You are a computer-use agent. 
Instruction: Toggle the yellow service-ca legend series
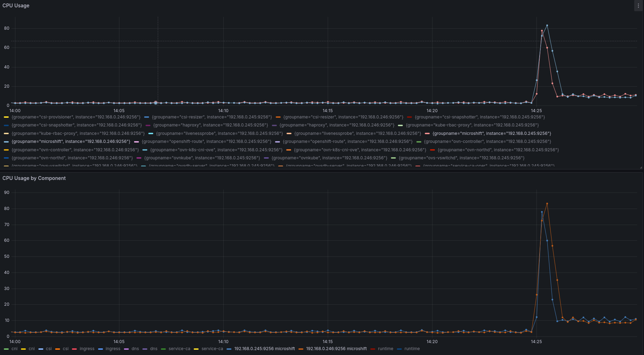point(212,349)
